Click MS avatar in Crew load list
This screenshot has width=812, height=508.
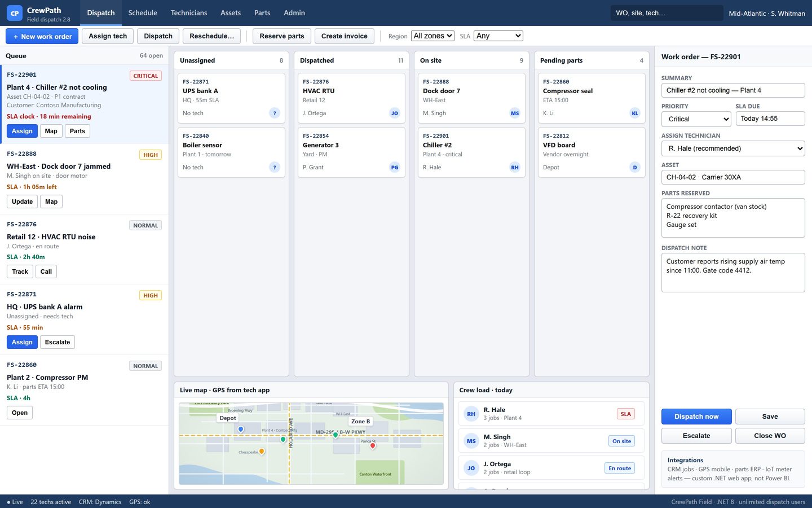(x=471, y=441)
